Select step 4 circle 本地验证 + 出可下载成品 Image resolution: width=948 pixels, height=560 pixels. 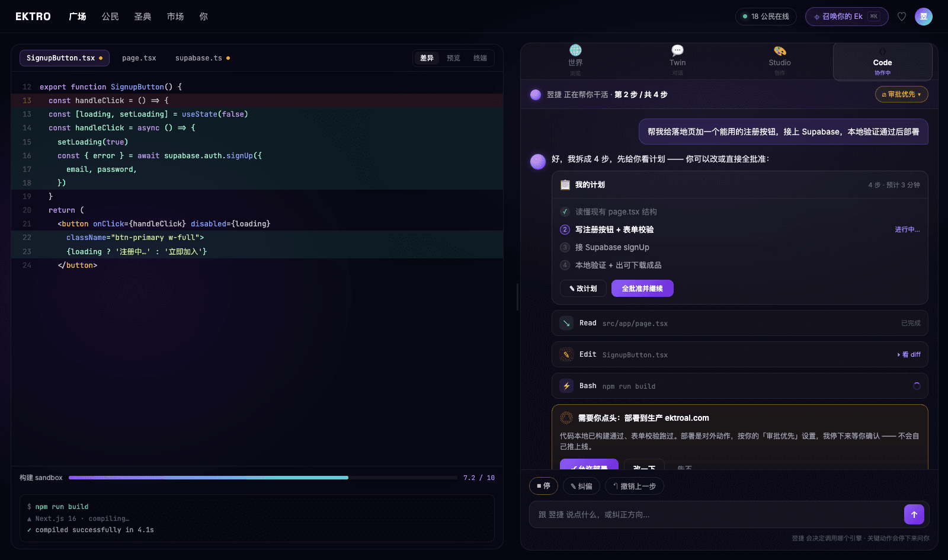coord(565,265)
